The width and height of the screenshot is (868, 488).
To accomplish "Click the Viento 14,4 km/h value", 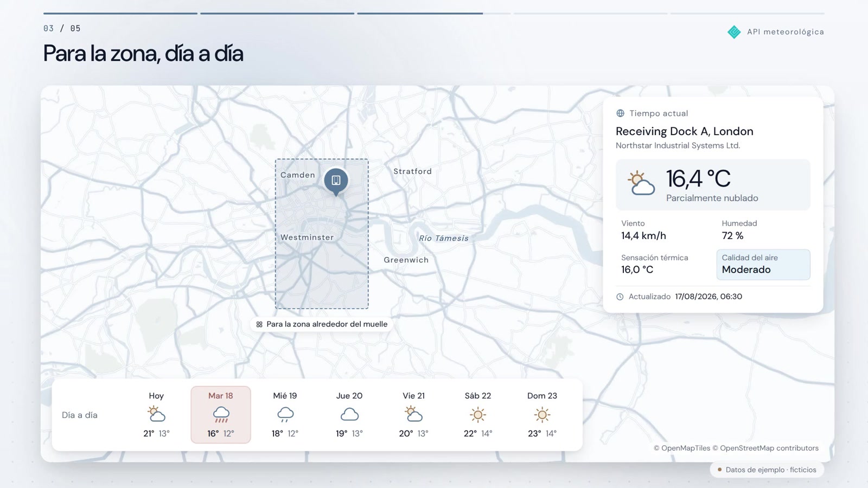I will (643, 235).
